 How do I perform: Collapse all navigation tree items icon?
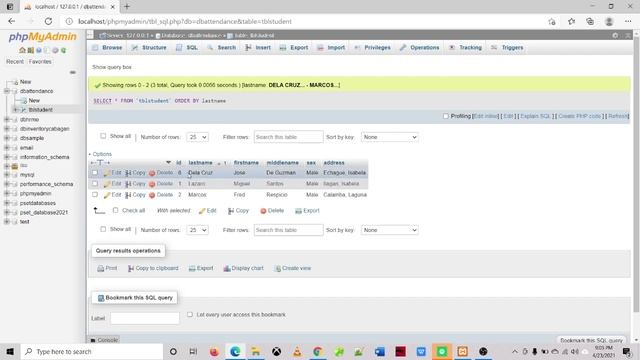[x=73, y=72]
